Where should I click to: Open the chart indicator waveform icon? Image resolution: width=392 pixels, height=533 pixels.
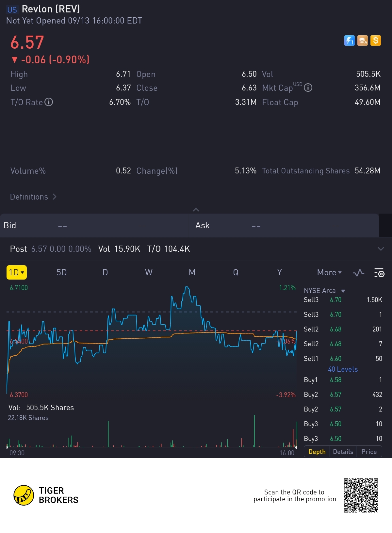(359, 273)
